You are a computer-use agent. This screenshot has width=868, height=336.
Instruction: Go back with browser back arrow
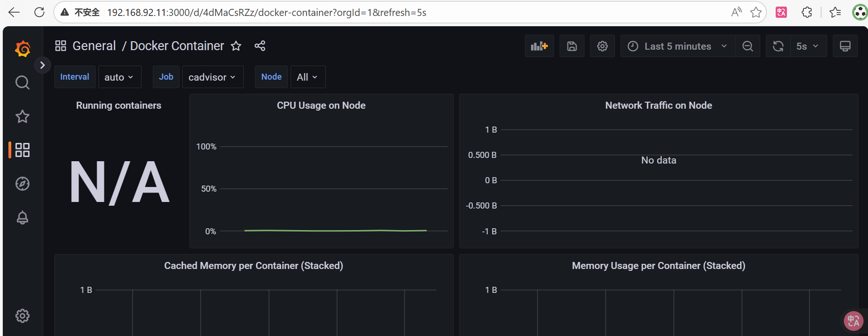[x=14, y=12]
